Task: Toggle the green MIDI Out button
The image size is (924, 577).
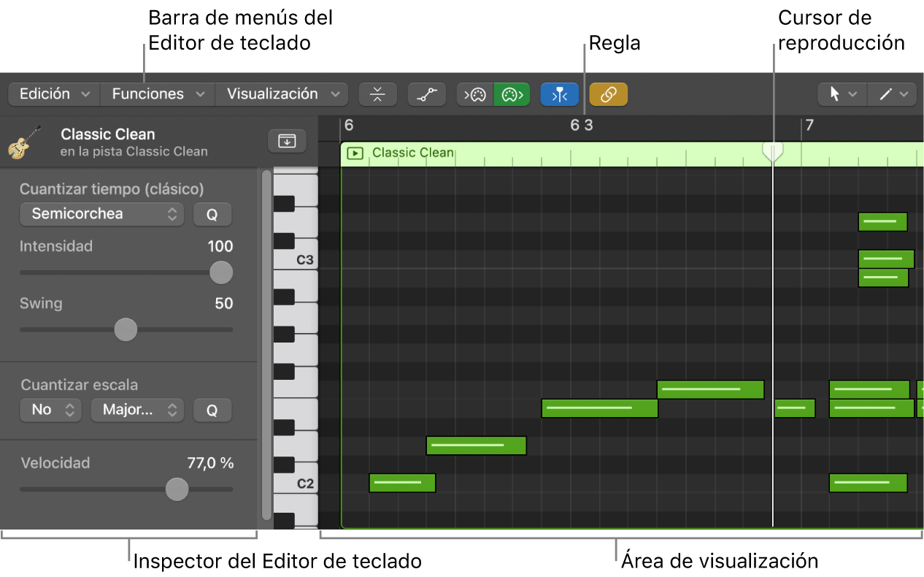Action: coord(511,94)
